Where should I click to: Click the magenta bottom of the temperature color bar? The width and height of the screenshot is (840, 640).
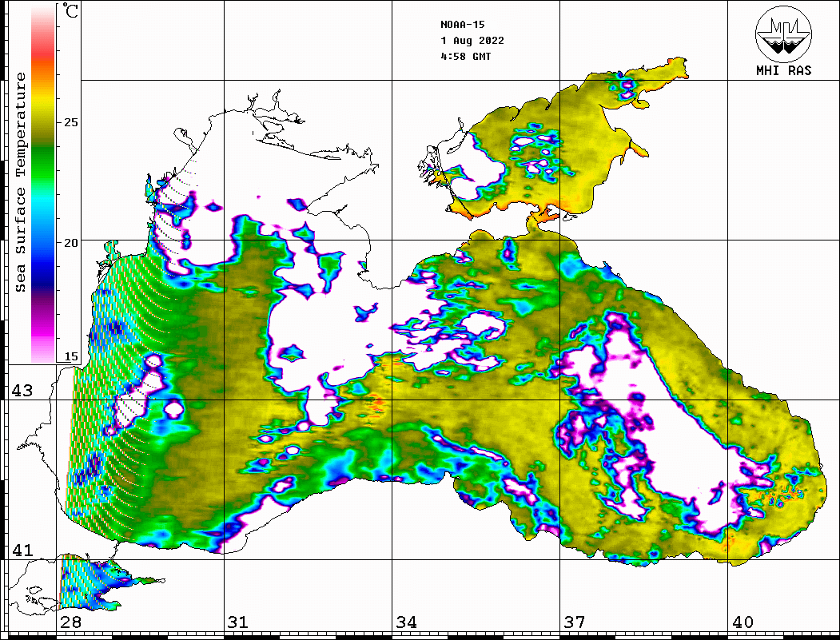[x=43, y=335]
